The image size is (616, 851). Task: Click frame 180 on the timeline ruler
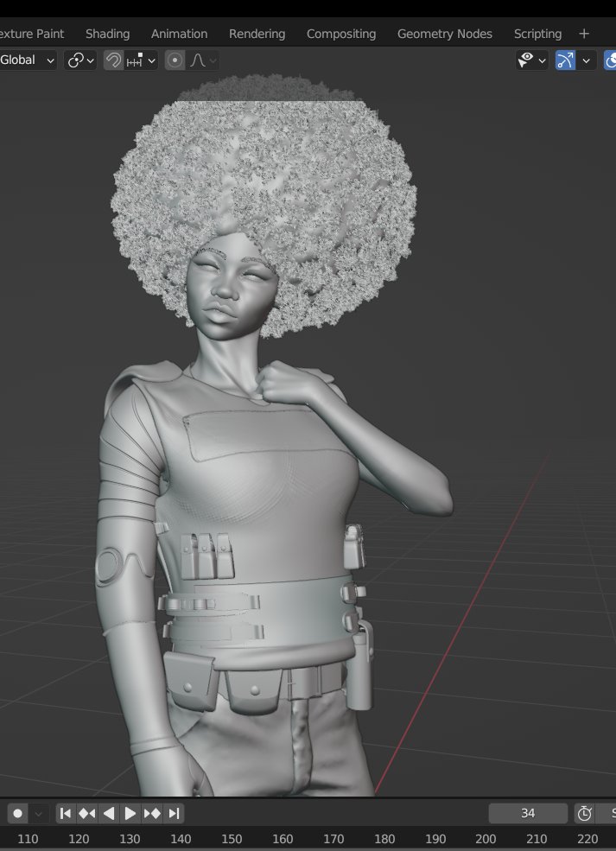click(x=384, y=839)
